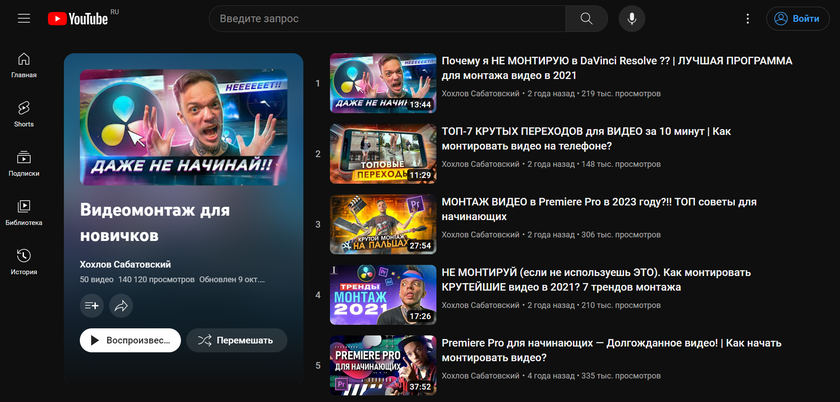
Task: Open the Тренды монтаж 2021 thumbnail
Action: (x=383, y=295)
